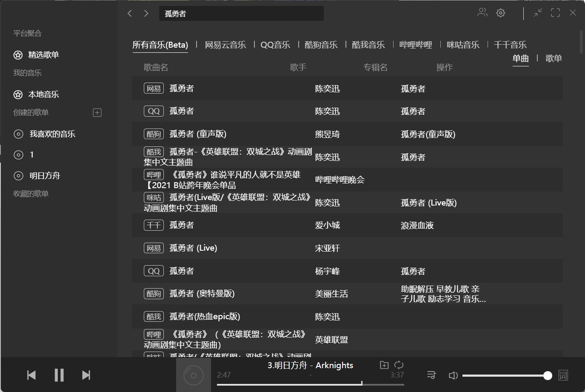
Task: Open 本地音乐 in the sidebar
Action: point(43,94)
